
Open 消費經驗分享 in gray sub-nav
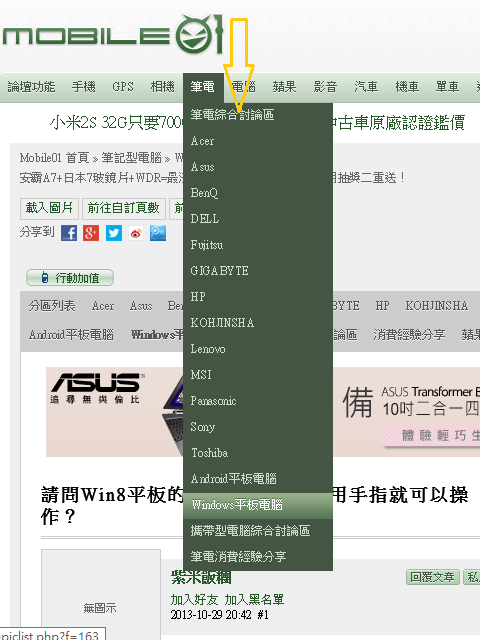click(x=409, y=335)
